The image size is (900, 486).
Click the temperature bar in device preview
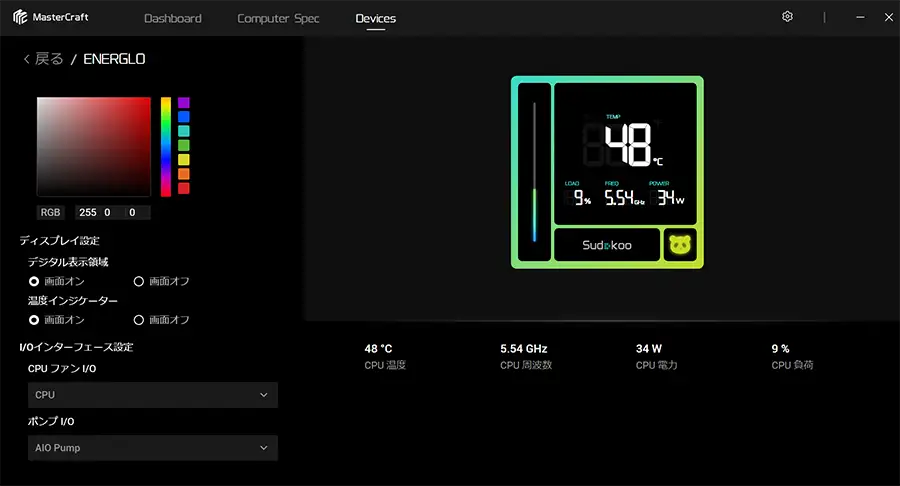pyautogui.click(x=534, y=172)
